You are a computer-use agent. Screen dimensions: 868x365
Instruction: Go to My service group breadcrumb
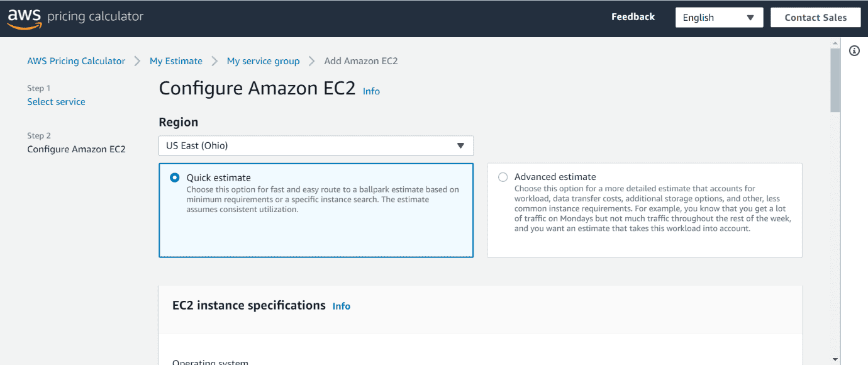[263, 61]
